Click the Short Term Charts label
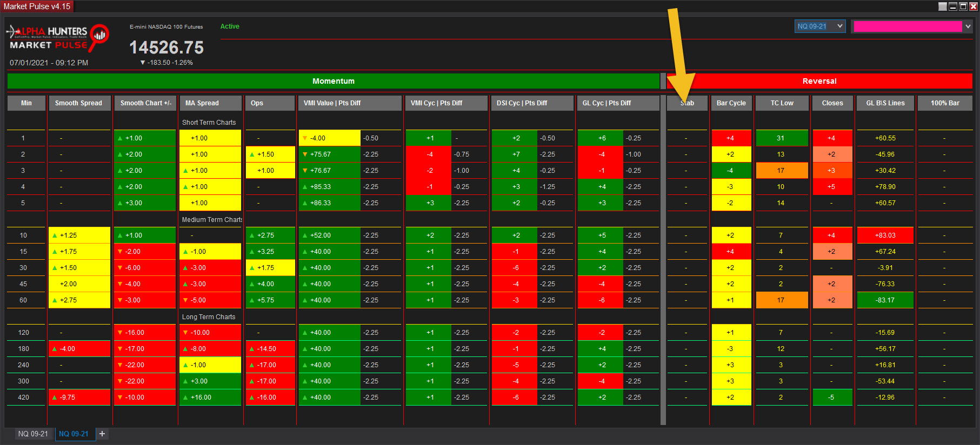980x445 pixels. (209, 123)
